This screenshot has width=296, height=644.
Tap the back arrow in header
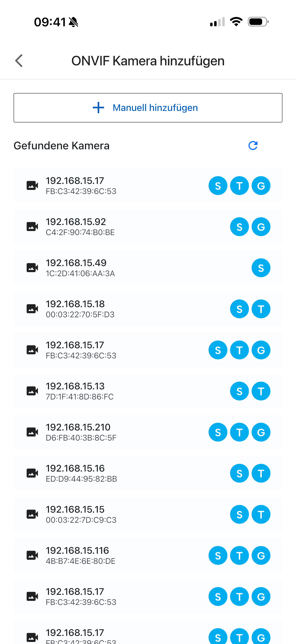[x=19, y=61]
